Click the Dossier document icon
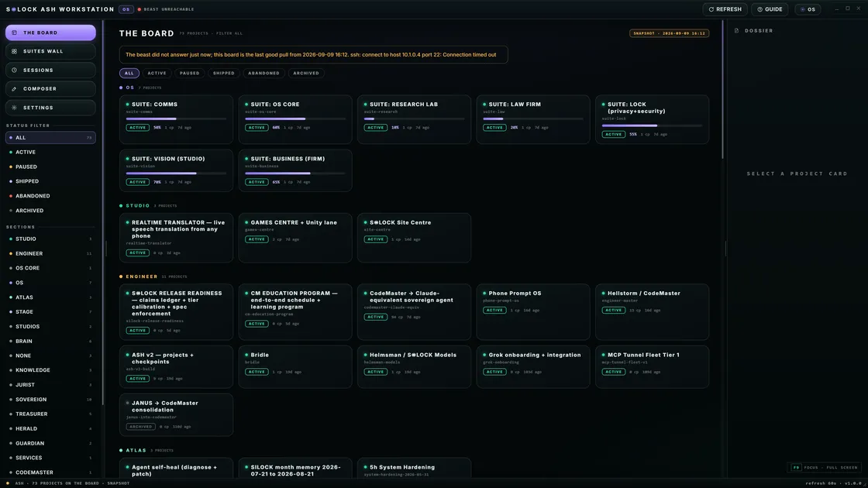The height and width of the screenshot is (488, 868). pyautogui.click(x=737, y=31)
